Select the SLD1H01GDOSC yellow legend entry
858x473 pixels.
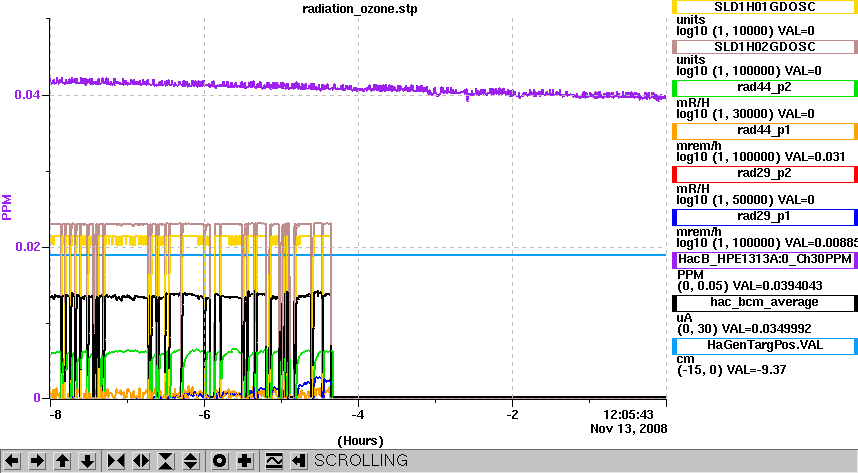pyautogui.click(x=764, y=7)
